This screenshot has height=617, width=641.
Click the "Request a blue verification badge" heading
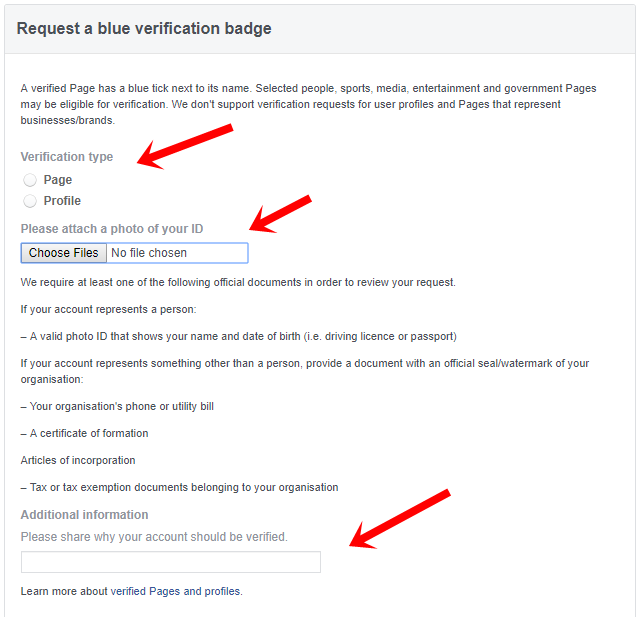click(x=144, y=29)
